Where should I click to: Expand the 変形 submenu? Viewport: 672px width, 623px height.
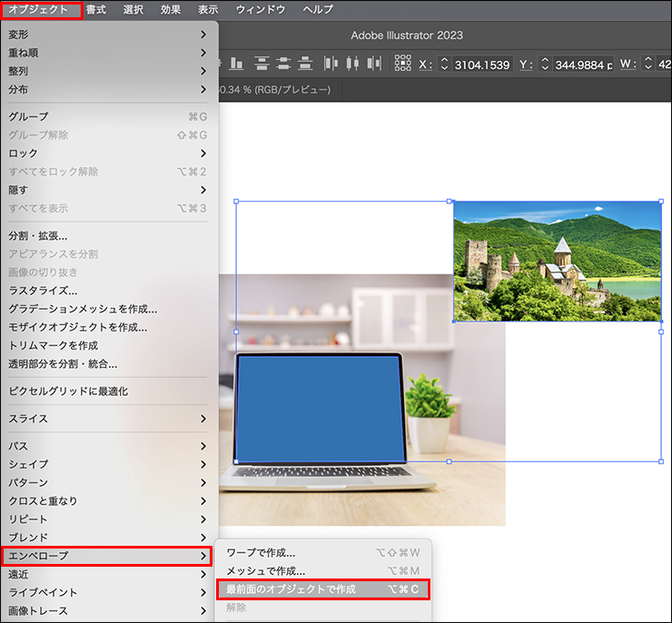(x=108, y=35)
